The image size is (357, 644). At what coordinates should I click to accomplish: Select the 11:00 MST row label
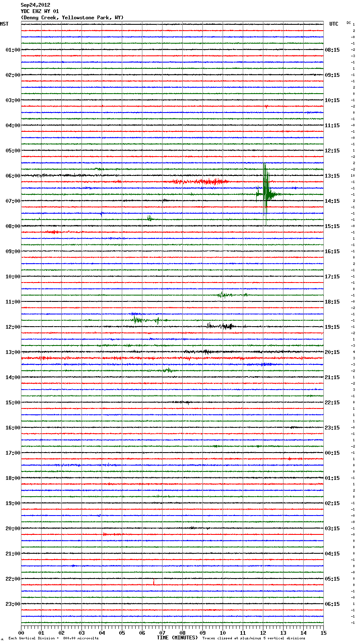13,302
